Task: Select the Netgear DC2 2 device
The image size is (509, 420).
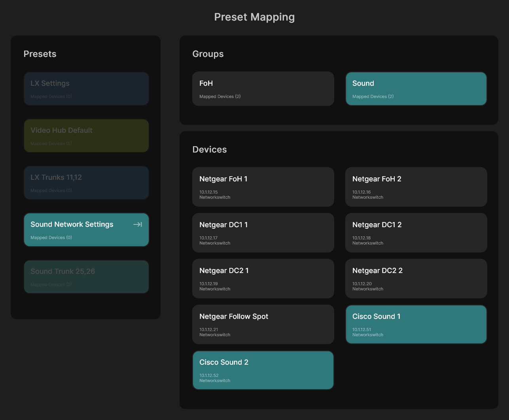Action: (x=416, y=278)
